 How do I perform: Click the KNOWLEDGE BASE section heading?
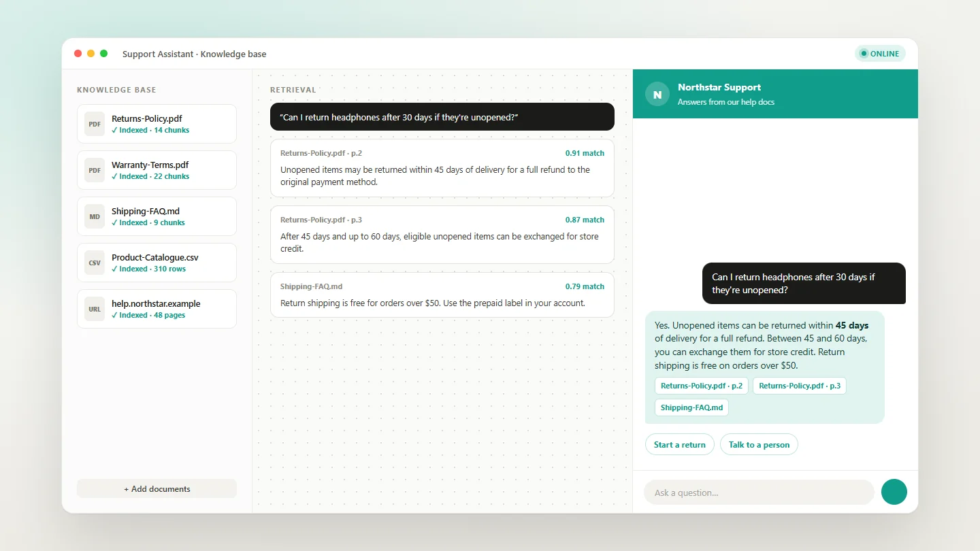pyautogui.click(x=116, y=90)
